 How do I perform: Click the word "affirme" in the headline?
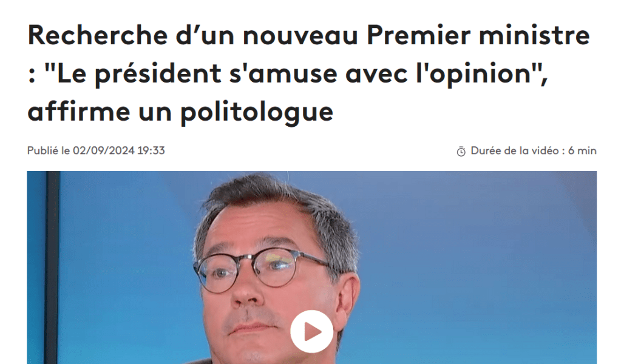(79, 112)
